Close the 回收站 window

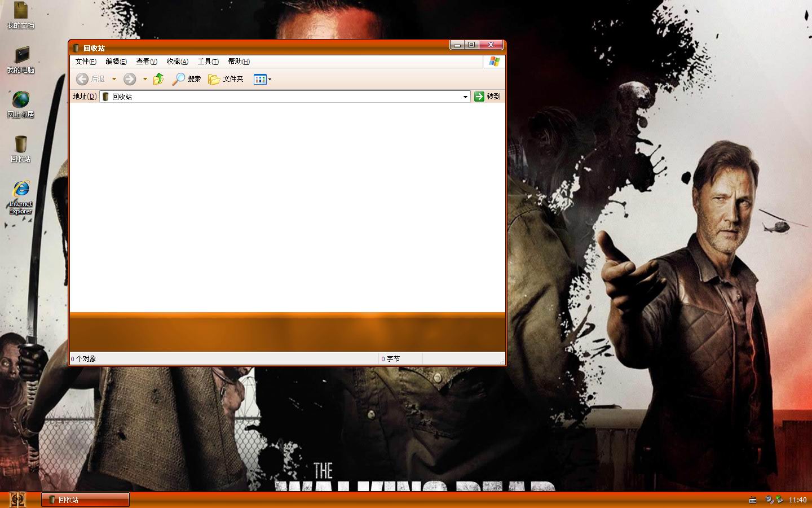coord(491,45)
